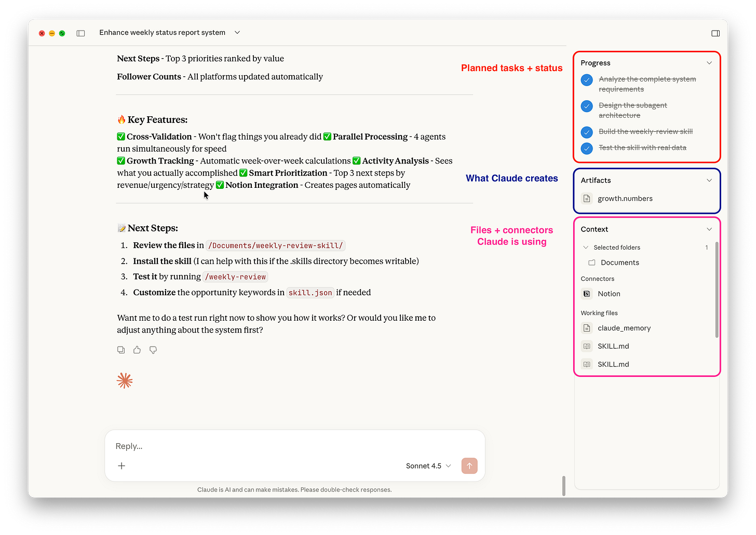Copy Claude's response to clipboard
The height and width of the screenshot is (535, 756).
[121, 350]
